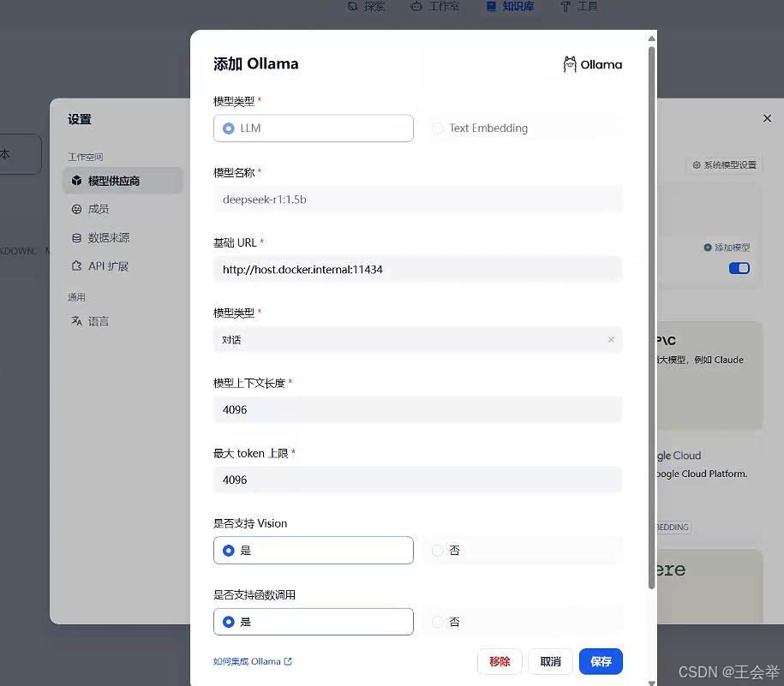Screen dimensions: 784x686
Task: Open 系统模型设置 in the settings panel
Action: pyautogui.click(x=725, y=165)
